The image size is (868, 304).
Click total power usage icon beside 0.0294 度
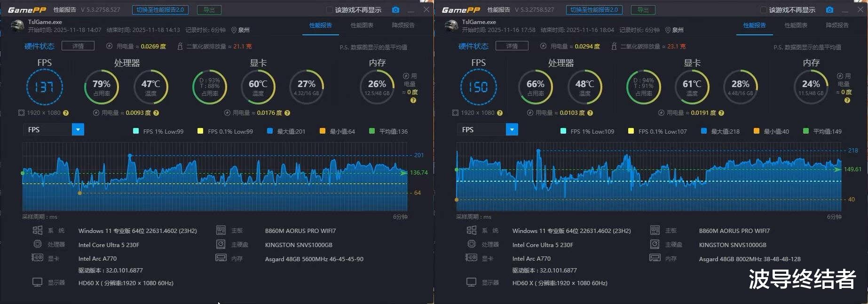543,46
